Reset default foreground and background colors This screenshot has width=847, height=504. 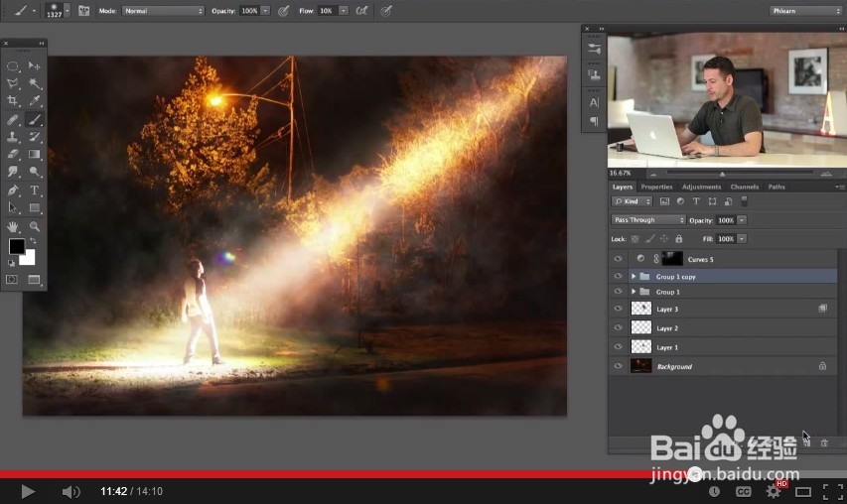(11, 263)
